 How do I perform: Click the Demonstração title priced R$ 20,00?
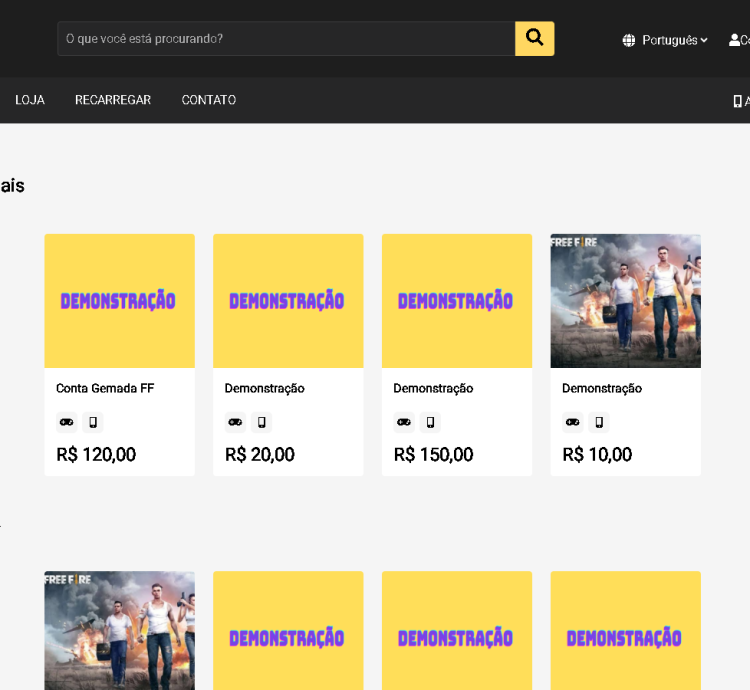tap(264, 388)
